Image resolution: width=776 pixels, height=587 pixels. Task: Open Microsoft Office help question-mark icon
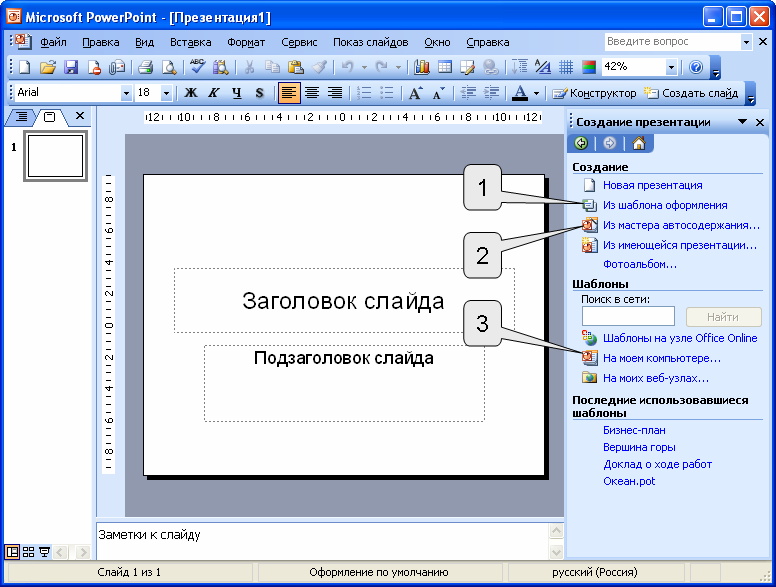696,67
